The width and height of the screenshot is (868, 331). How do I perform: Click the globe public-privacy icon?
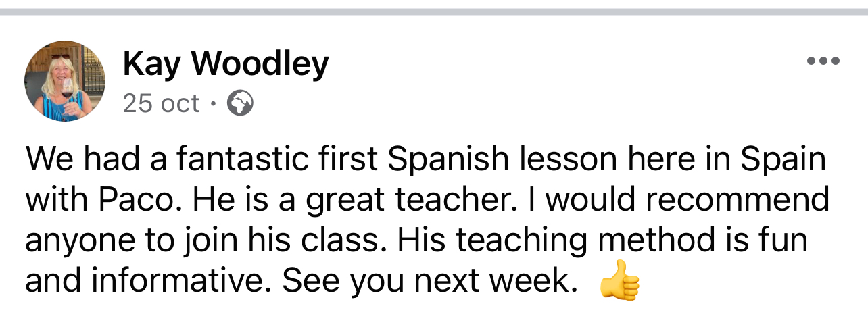pyautogui.click(x=240, y=103)
